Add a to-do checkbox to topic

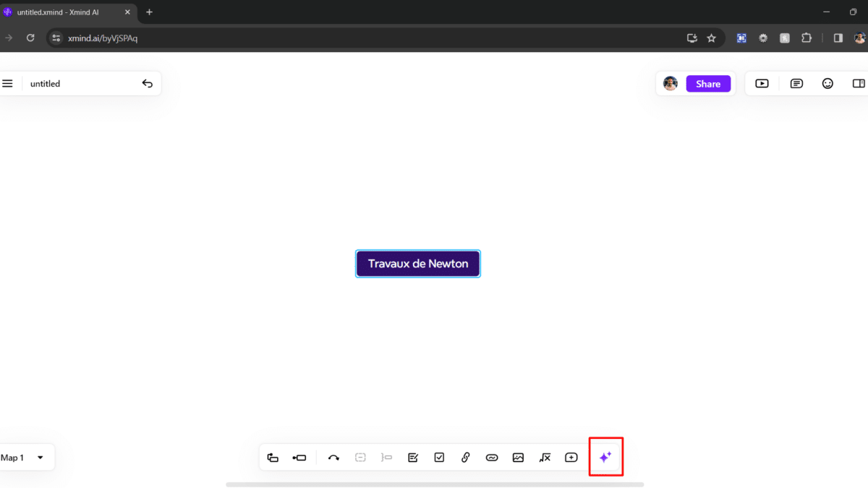coord(439,458)
